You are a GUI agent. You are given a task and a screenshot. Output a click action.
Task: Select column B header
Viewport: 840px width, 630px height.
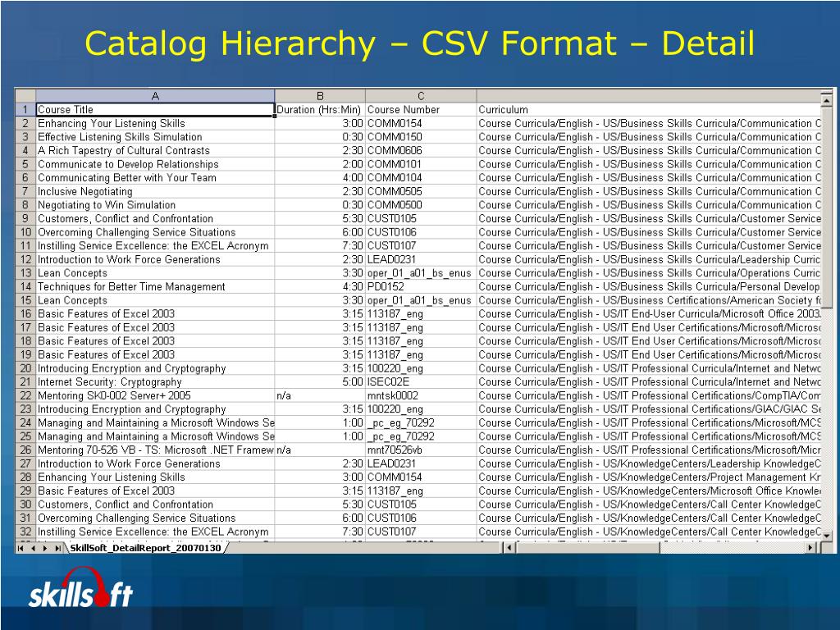coord(321,96)
